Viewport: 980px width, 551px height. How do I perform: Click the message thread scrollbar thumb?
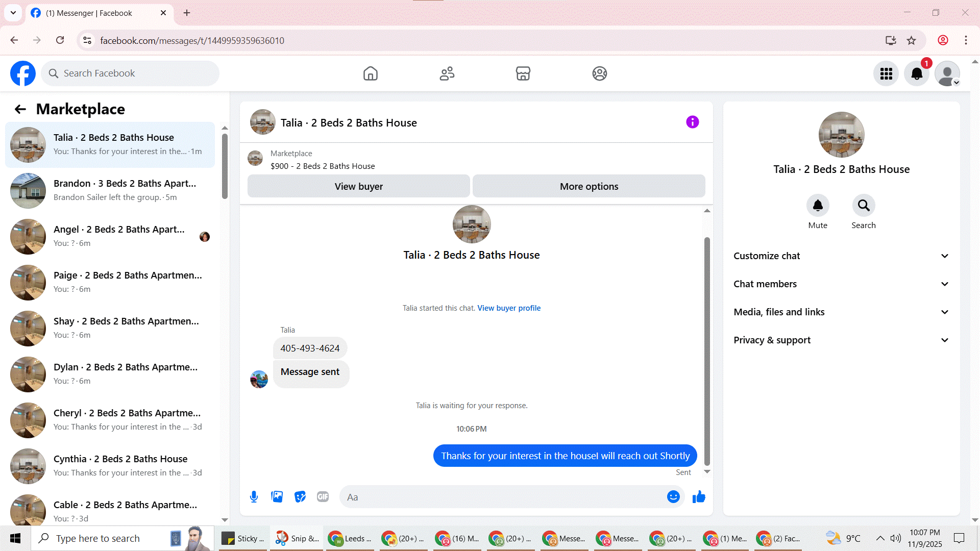[x=707, y=351]
